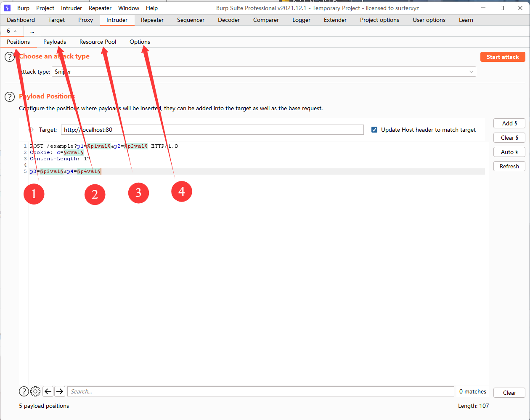This screenshot has height=420, width=530.
Task: Click the Clear search button
Action: [x=509, y=393]
